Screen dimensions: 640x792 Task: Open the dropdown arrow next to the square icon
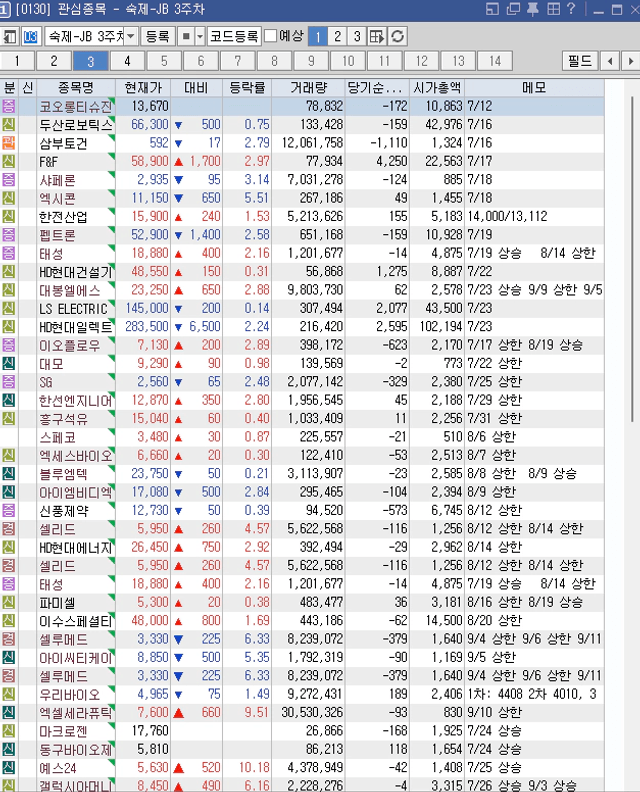[x=200, y=36]
